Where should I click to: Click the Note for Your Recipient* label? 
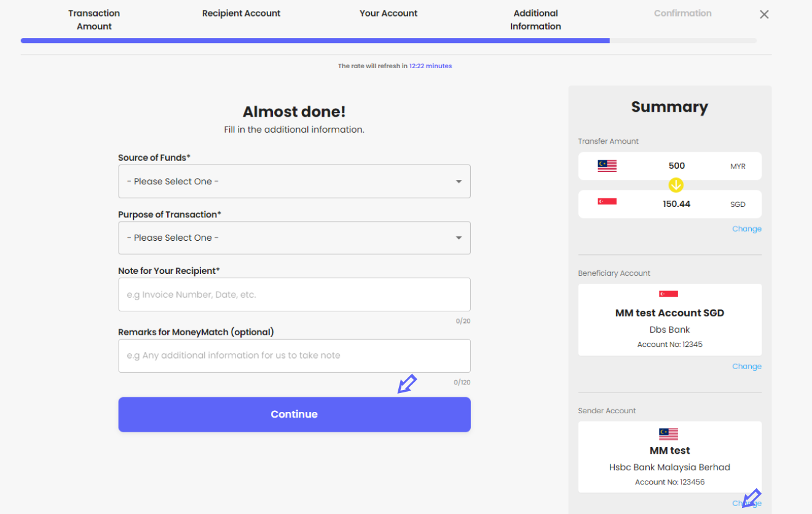(x=169, y=271)
